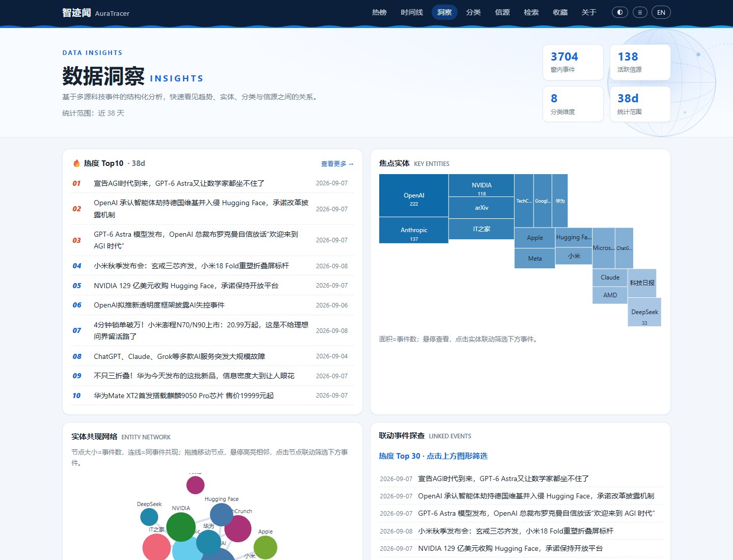Screen dimensions: 733x560
Task: Open the hamburger menu in the header
Action: pyautogui.click(x=640, y=12)
